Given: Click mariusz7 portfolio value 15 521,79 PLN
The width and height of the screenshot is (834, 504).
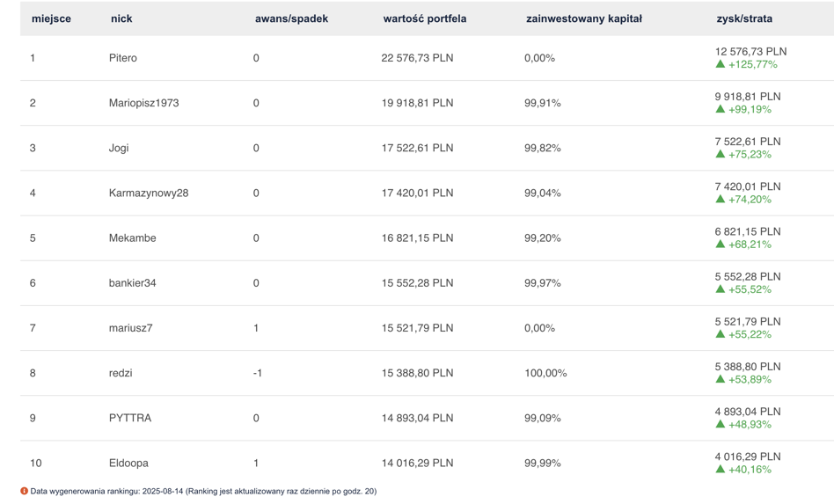Looking at the screenshot, I should point(417,328).
